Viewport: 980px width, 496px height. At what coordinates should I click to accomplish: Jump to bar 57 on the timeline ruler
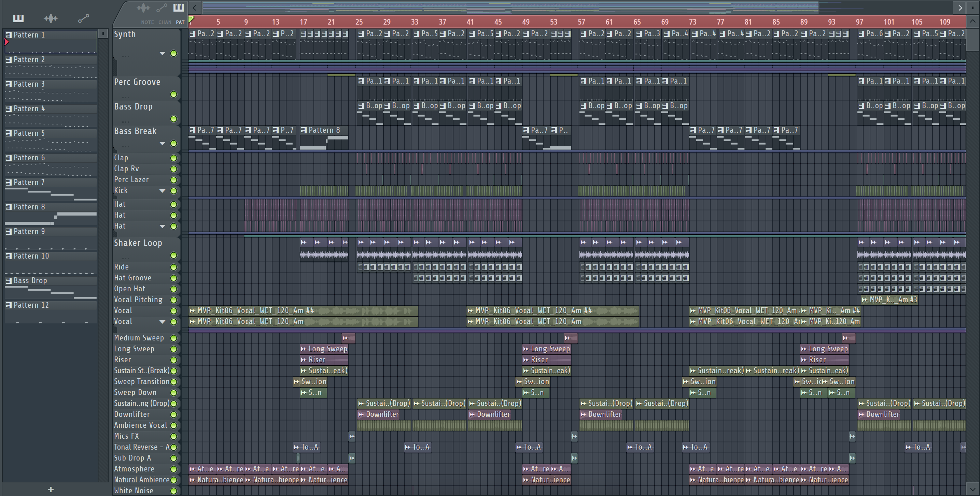click(x=581, y=22)
